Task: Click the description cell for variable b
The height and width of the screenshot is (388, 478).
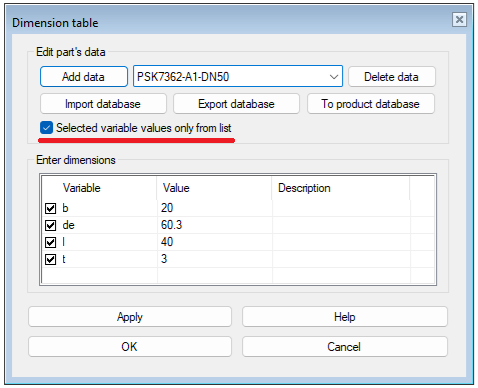Action: 341,208
